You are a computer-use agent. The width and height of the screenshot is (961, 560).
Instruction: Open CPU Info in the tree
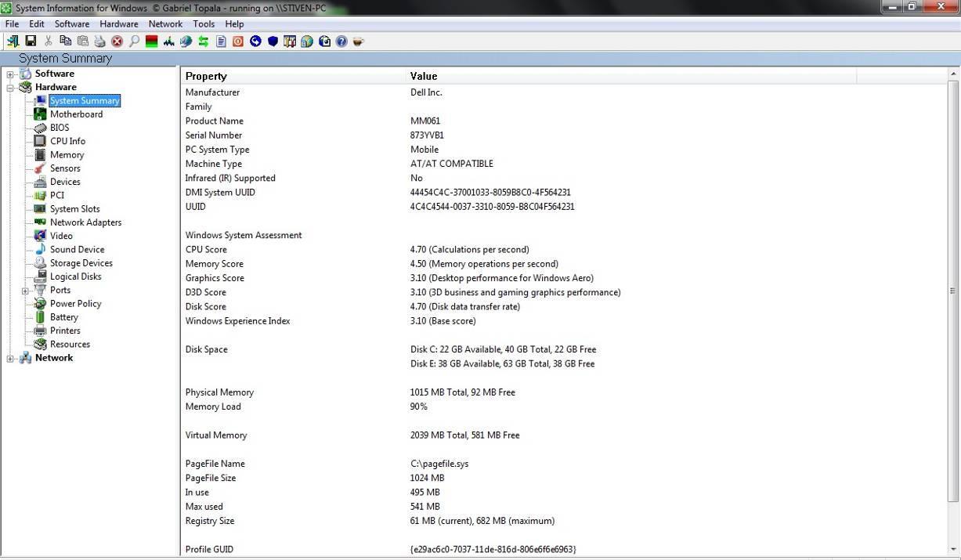(67, 141)
